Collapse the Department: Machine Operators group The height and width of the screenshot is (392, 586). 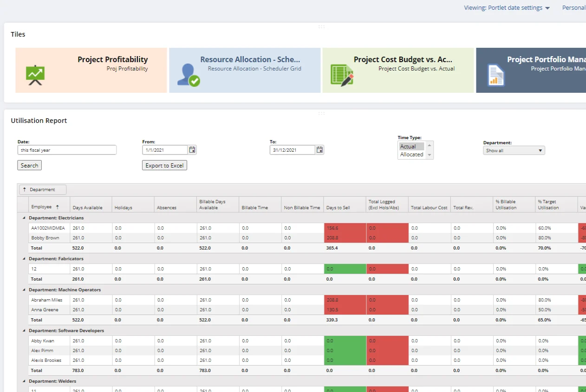click(24, 289)
